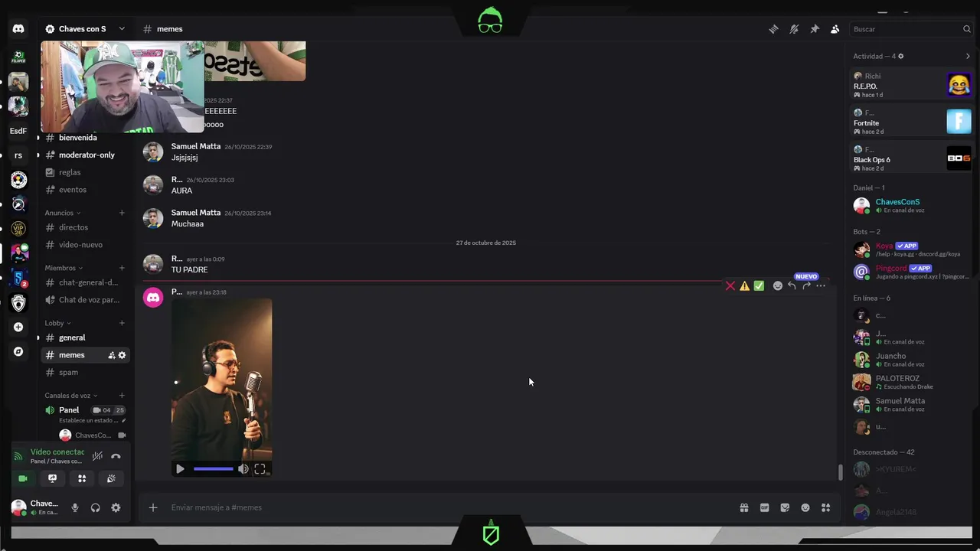The height and width of the screenshot is (551, 980).
Task: Forward the message with forward arrow
Action: (806, 285)
